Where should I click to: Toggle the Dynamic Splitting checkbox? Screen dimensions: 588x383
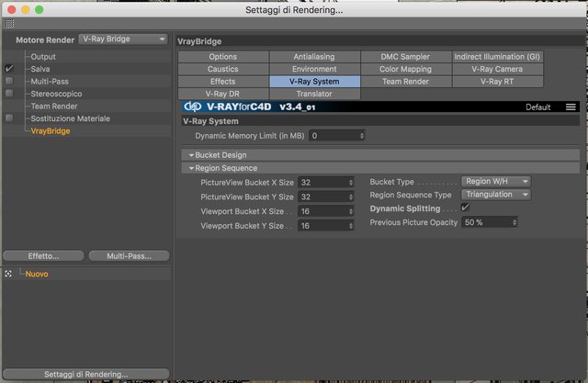click(x=465, y=208)
